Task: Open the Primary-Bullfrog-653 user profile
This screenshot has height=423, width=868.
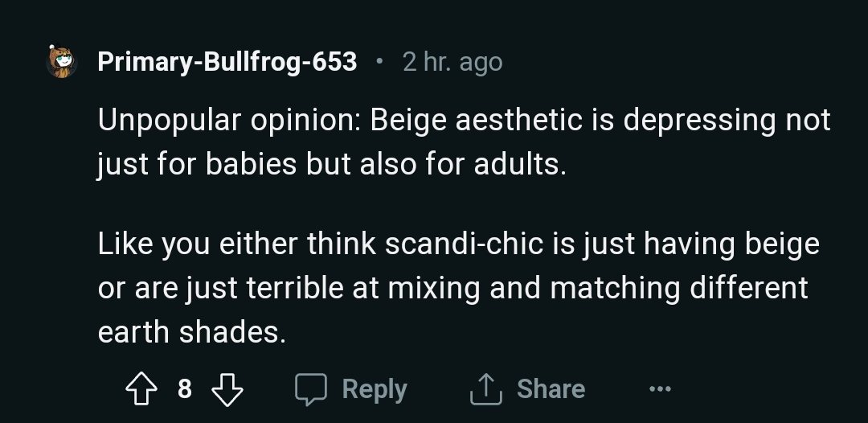Action: 227,62
